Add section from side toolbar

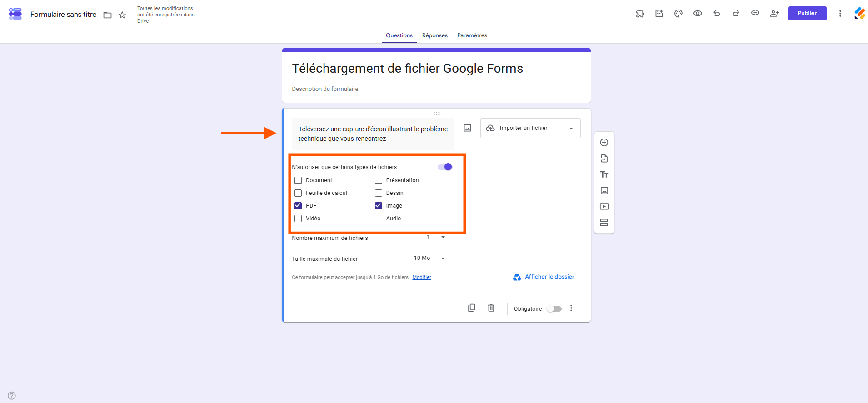tap(604, 223)
